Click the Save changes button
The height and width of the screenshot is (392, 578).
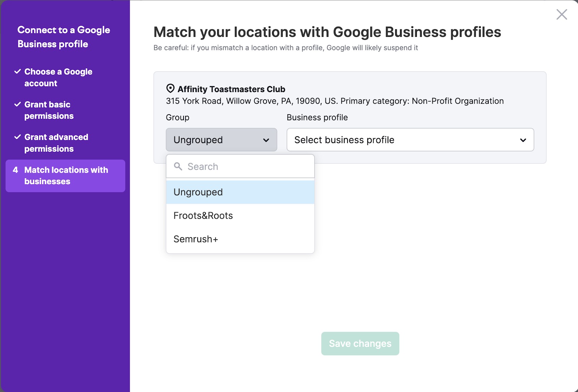(360, 343)
